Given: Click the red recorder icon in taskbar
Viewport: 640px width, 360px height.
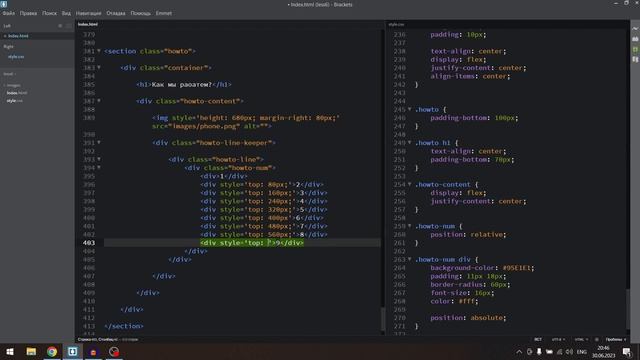Looking at the screenshot, I should [114, 351].
